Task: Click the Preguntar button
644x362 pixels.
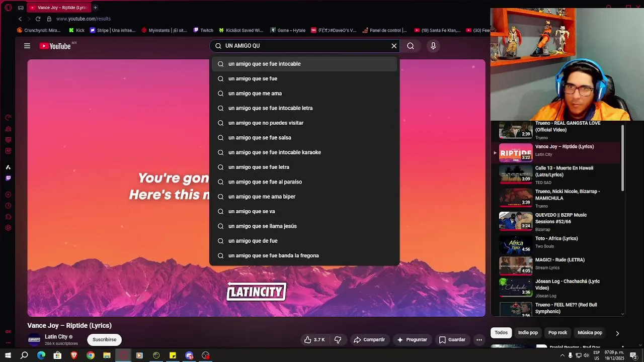Action: 412,340
